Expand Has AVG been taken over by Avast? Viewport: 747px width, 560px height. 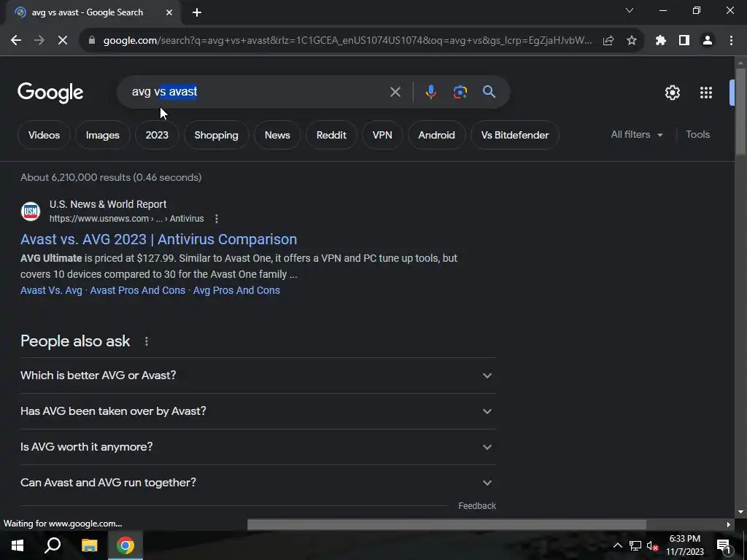coord(258,411)
